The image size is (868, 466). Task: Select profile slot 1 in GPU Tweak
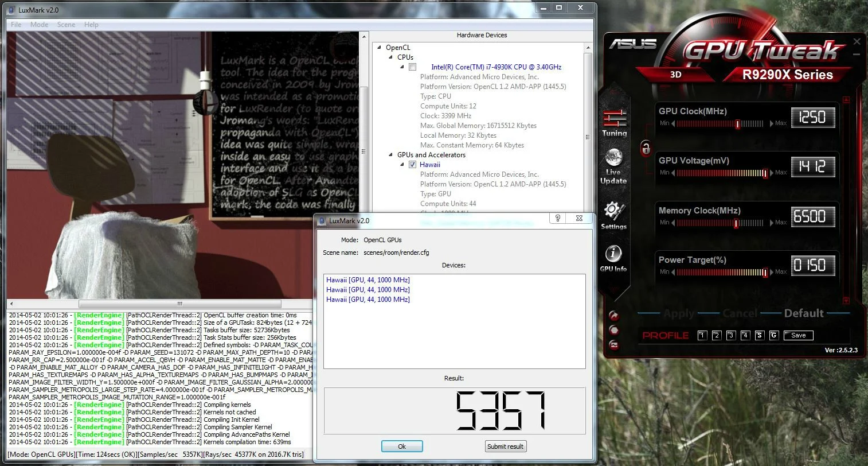click(x=702, y=335)
